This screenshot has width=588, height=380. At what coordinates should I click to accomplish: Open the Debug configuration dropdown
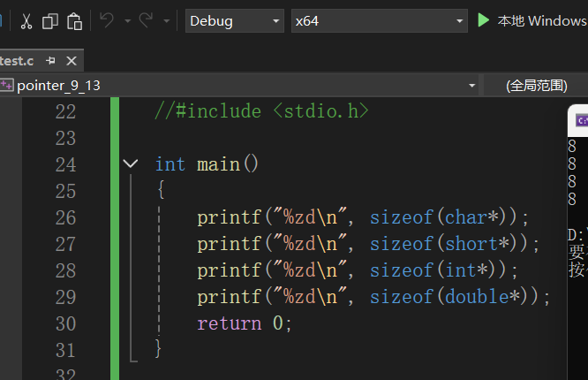tap(235, 21)
